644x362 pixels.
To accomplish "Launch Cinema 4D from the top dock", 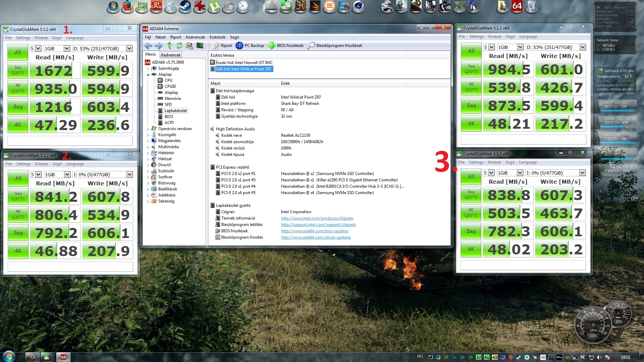I will (358, 7).
